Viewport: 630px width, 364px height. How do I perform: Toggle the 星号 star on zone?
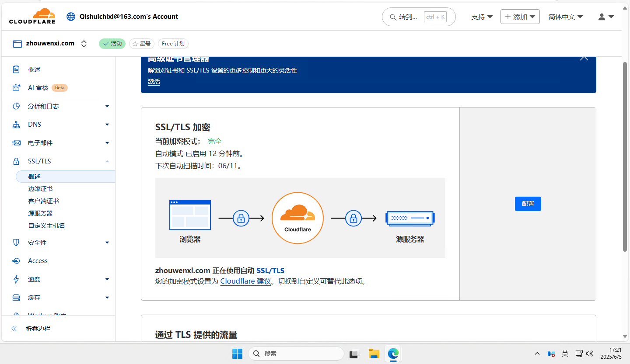142,44
